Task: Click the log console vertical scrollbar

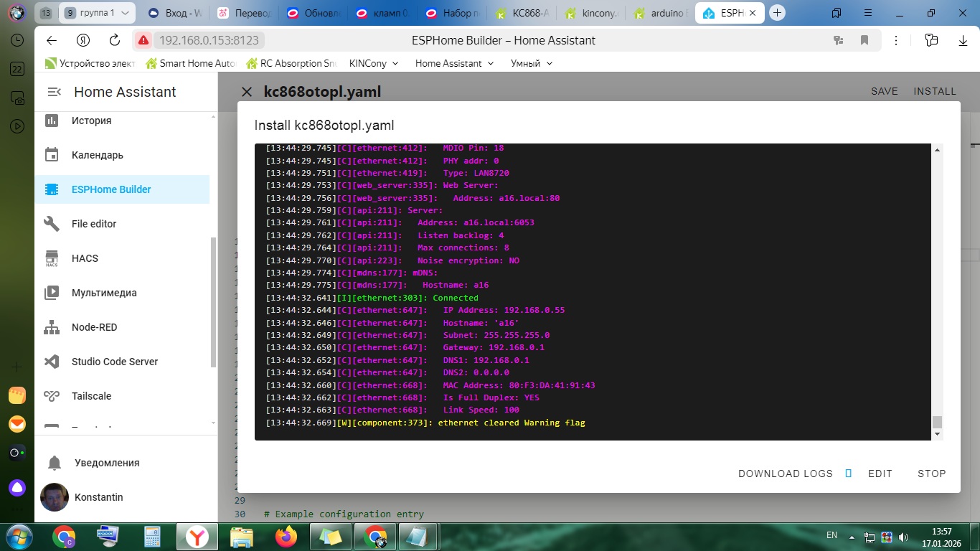Action: click(937, 422)
